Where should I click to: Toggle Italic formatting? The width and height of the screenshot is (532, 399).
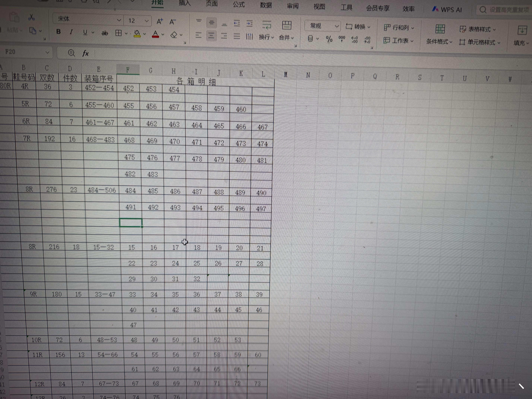tap(71, 32)
